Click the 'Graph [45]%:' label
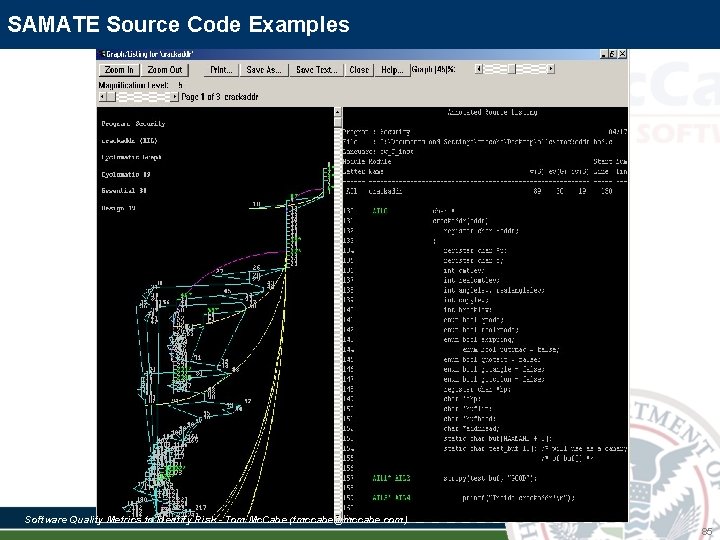The image size is (720, 540). [x=433, y=69]
